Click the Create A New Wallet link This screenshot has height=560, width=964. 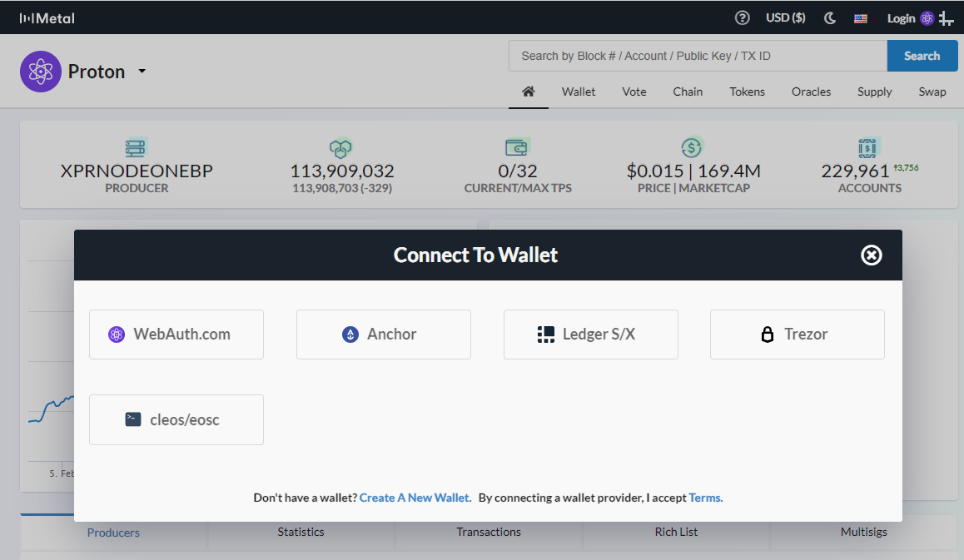(x=415, y=497)
